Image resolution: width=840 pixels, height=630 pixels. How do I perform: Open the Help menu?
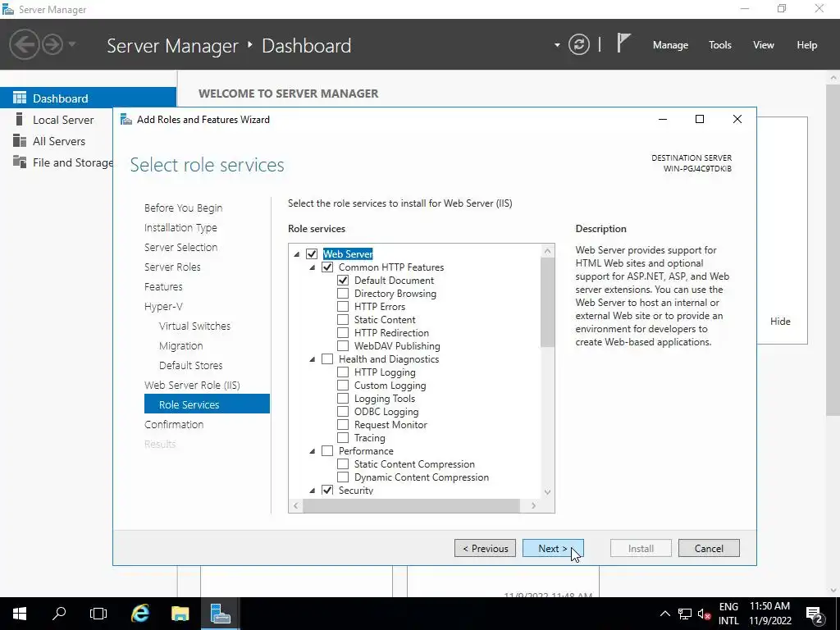(807, 45)
